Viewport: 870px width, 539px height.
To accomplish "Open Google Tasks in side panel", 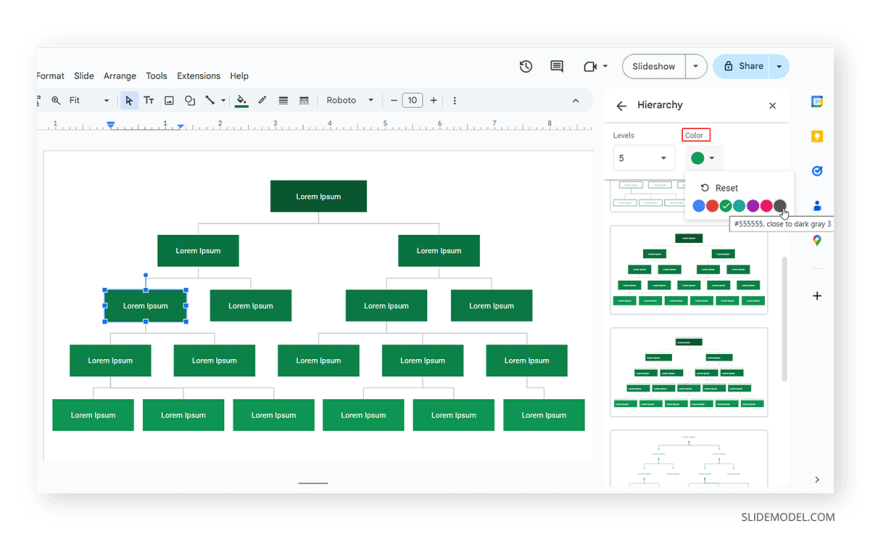I will coord(817,171).
